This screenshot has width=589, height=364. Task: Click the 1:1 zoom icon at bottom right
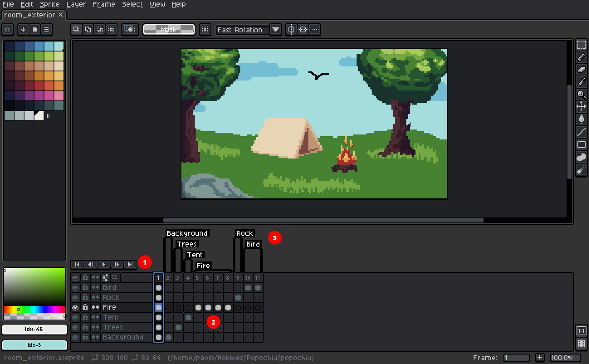point(581,331)
